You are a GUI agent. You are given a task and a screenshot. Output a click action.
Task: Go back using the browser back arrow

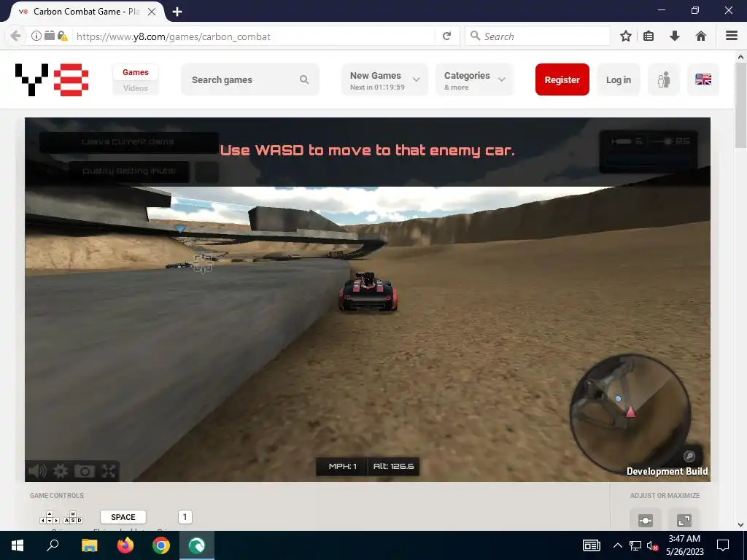[15, 36]
